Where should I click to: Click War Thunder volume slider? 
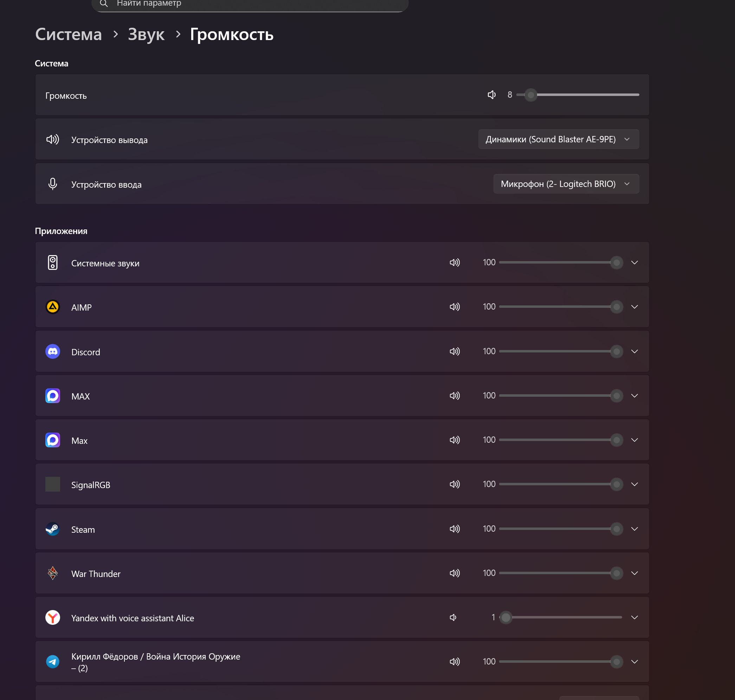point(561,573)
